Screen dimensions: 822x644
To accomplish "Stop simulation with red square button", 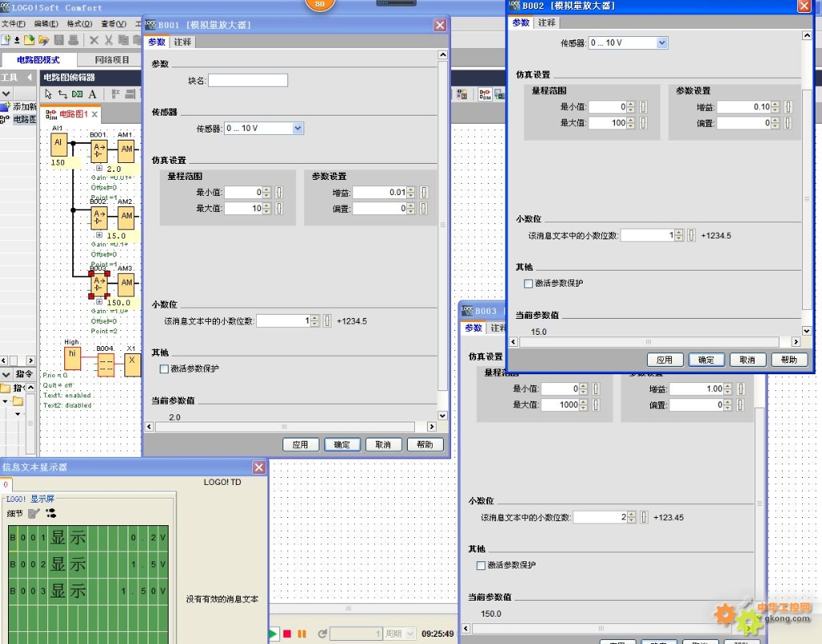I will point(287,634).
